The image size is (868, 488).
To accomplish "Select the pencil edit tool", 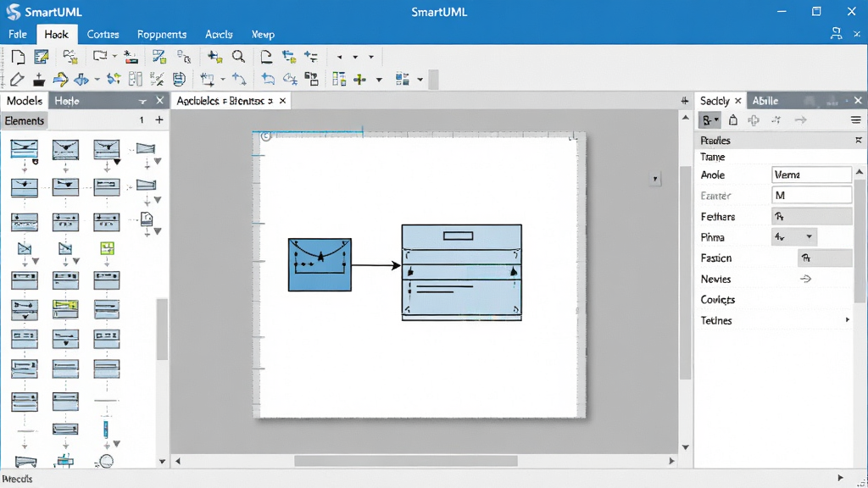I will 17,80.
